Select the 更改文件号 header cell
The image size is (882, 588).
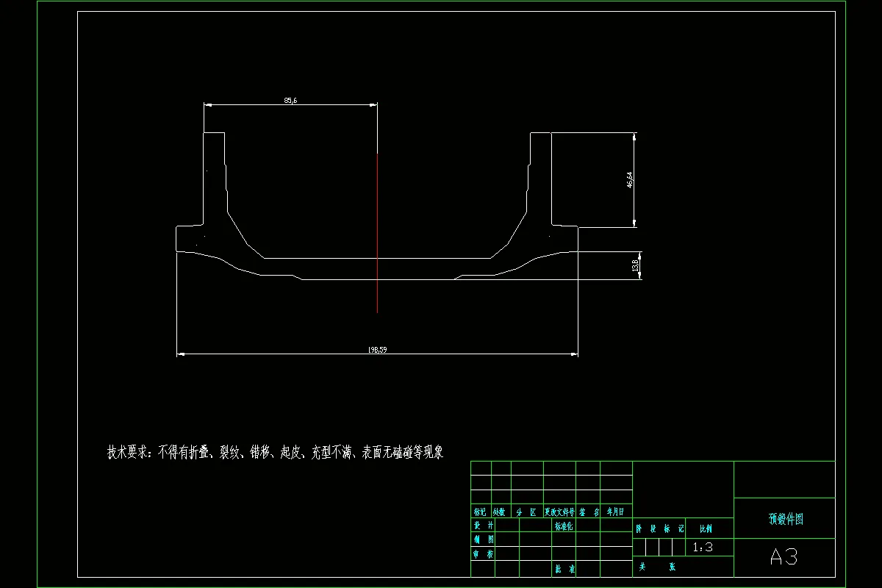559,512
